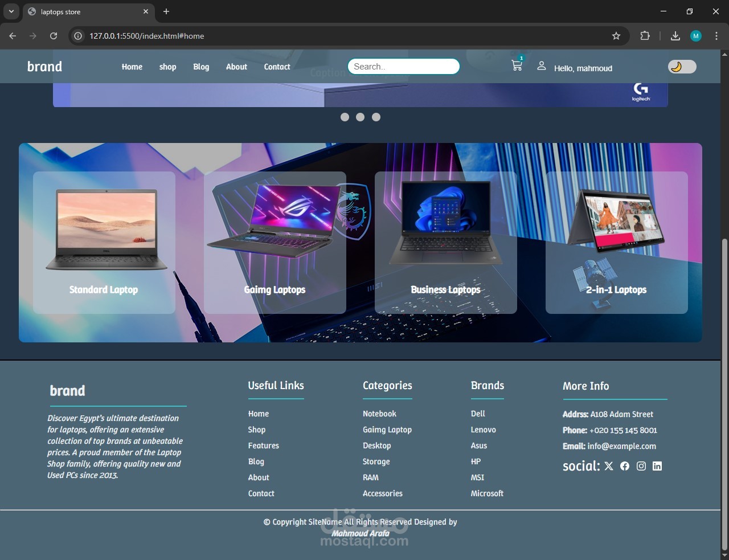This screenshot has height=560, width=729.
Task: Click footer Useful Links About
Action: tap(259, 477)
